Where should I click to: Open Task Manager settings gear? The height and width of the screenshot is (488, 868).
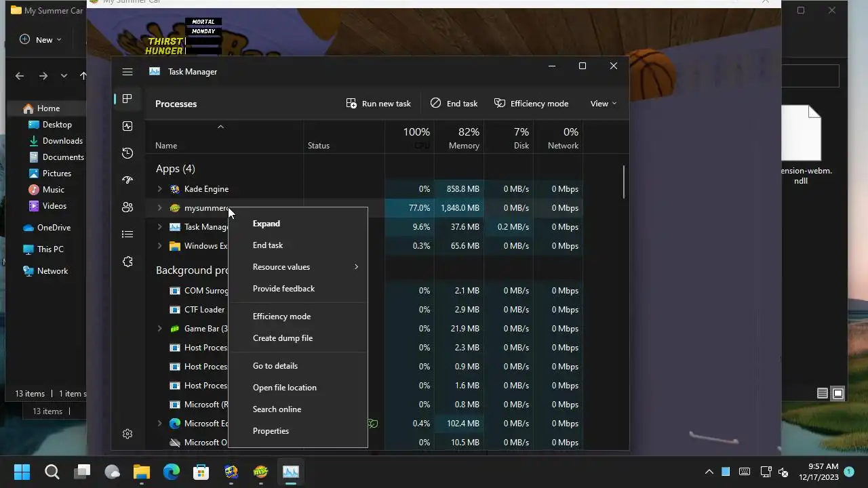click(x=127, y=434)
